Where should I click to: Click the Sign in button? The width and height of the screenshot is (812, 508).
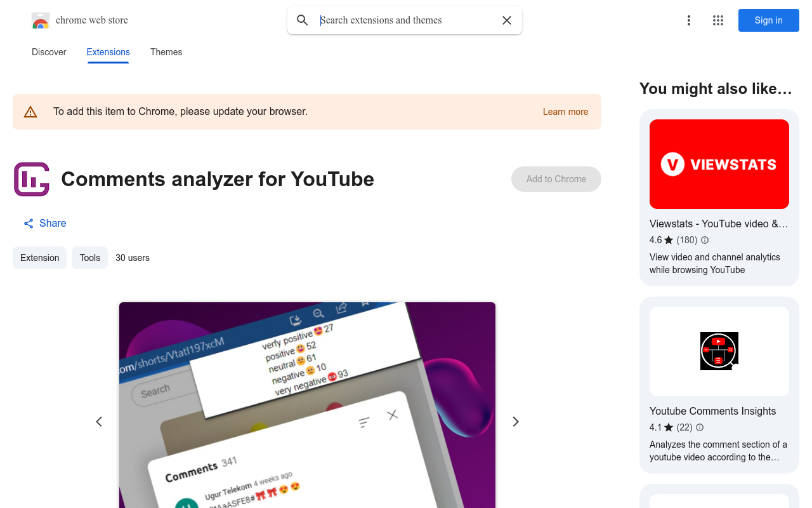(x=769, y=20)
